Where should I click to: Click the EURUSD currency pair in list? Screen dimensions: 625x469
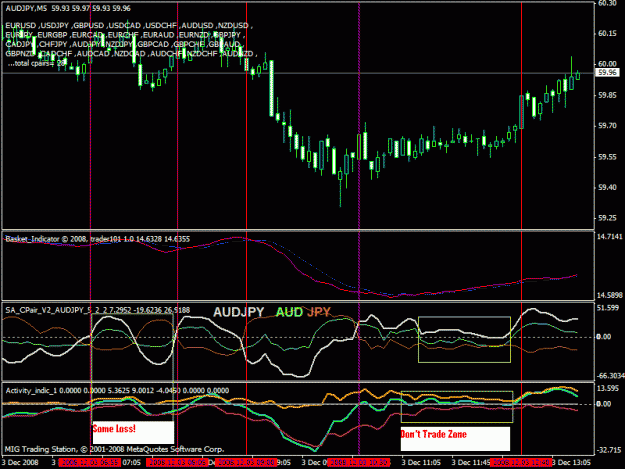pos(21,26)
